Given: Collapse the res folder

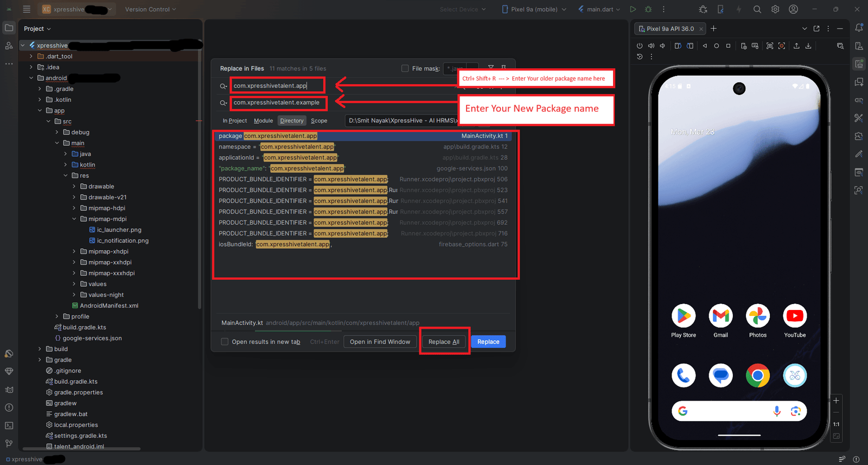Looking at the screenshot, I should tap(66, 176).
